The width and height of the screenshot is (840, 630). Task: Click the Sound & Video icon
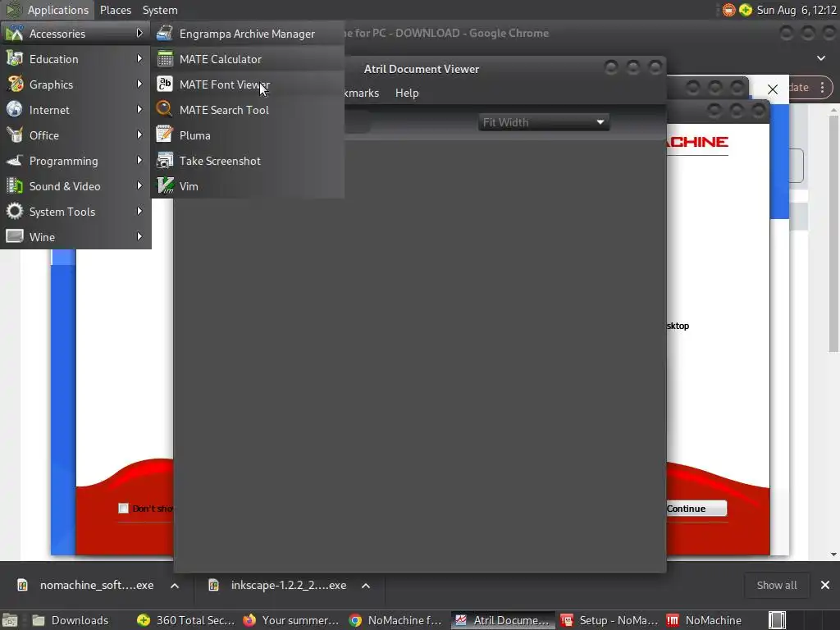click(x=15, y=186)
